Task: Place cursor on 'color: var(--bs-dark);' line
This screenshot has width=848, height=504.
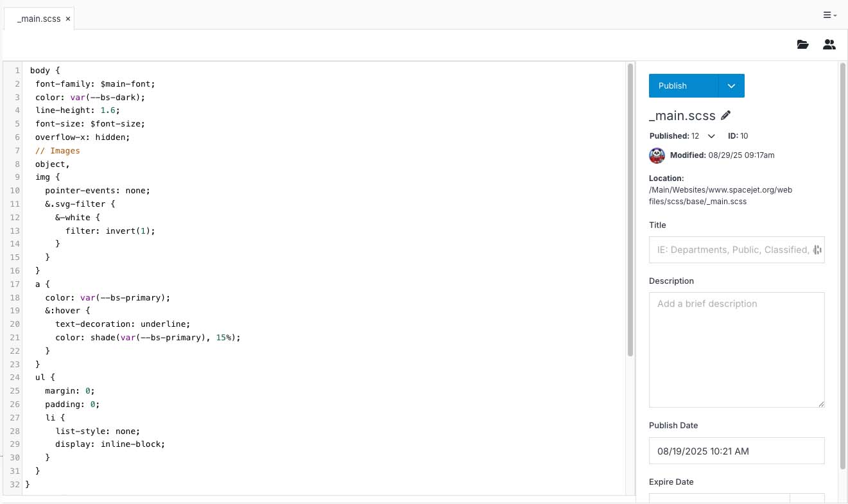Action: [x=91, y=97]
